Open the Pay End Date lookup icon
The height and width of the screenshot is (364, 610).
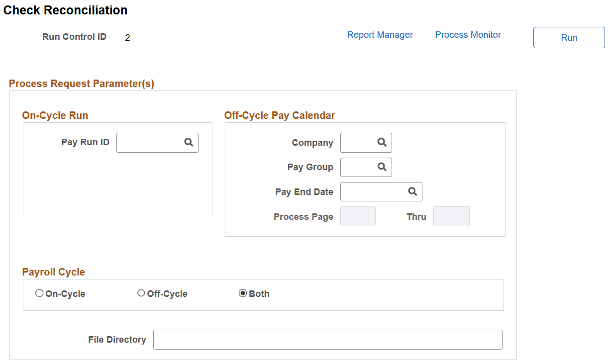coord(412,191)
